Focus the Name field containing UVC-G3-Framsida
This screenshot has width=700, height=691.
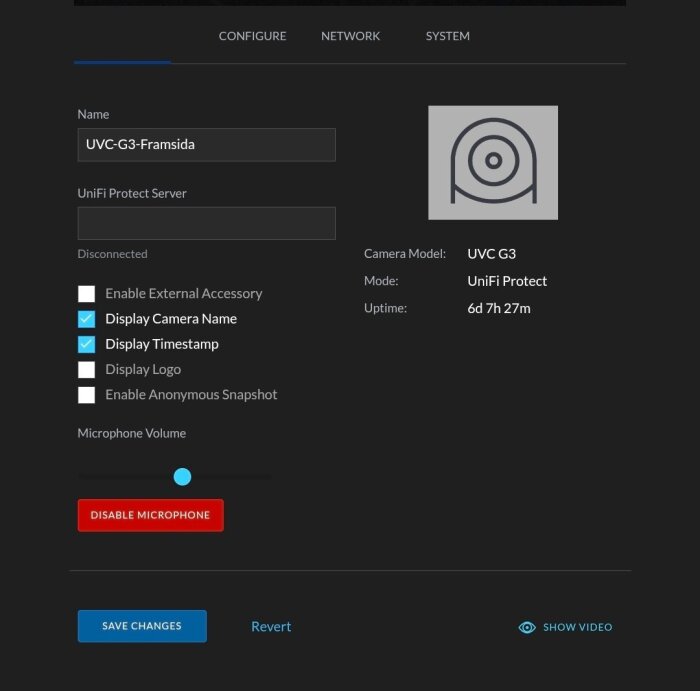[207, 145]
